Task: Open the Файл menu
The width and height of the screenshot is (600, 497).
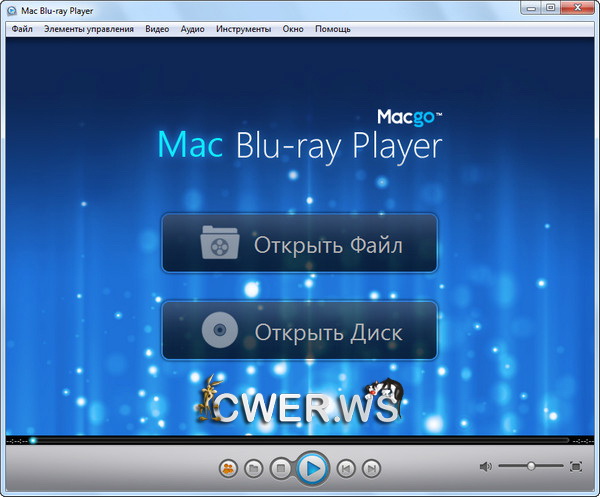Action: pos(22,29)
